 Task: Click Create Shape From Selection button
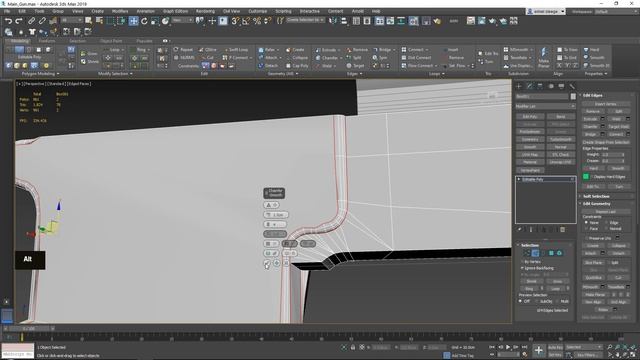(606, 142)
